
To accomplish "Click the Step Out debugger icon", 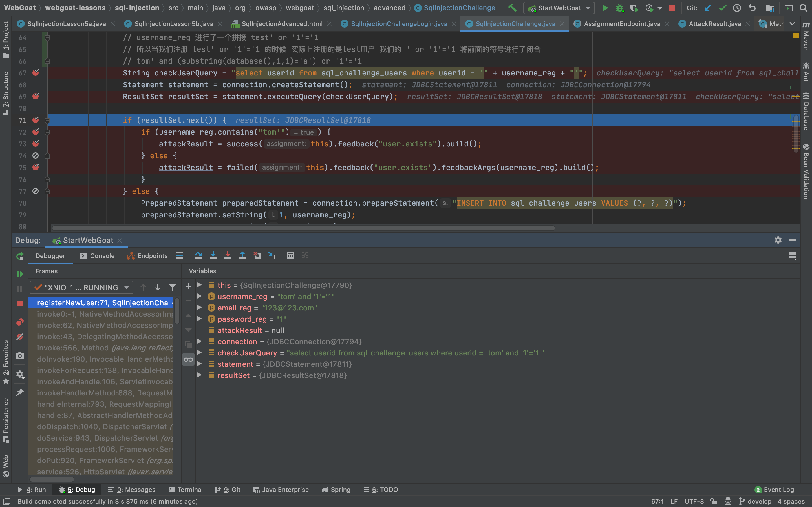I will (242, 255).
